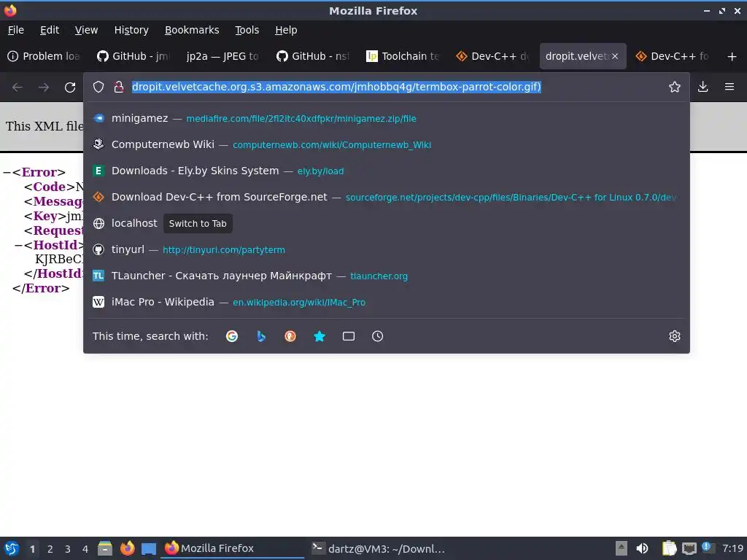Select minigamez mediafire suggestion
Viewport: 747px width, 560px height.
tap(387, 118)
